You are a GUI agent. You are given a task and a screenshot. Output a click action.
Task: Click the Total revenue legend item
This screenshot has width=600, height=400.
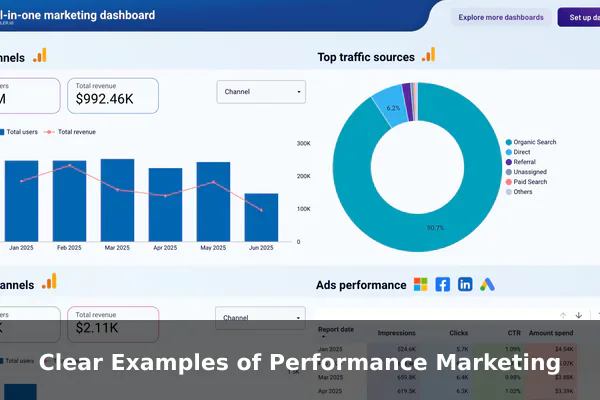click(x=70, y=132)
